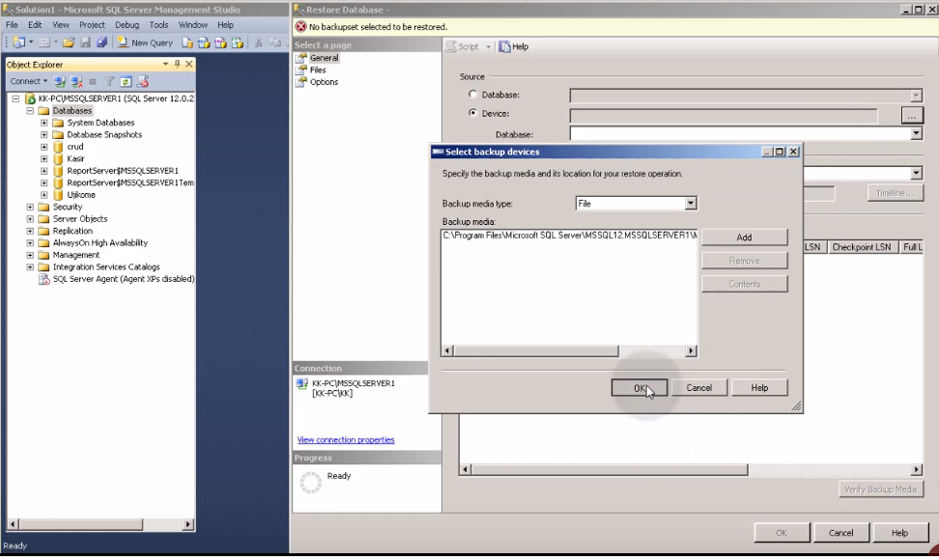Click Filter funnel icon in Object Explorer
The width and height of the screenshot is (939, 560).
109,81
